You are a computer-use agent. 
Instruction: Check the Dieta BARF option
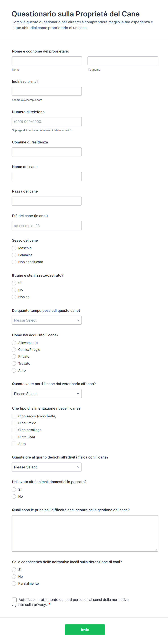(14, 437)
